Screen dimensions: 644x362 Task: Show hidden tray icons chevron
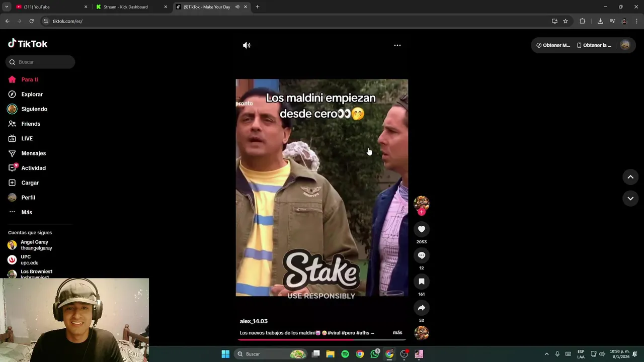546,354
